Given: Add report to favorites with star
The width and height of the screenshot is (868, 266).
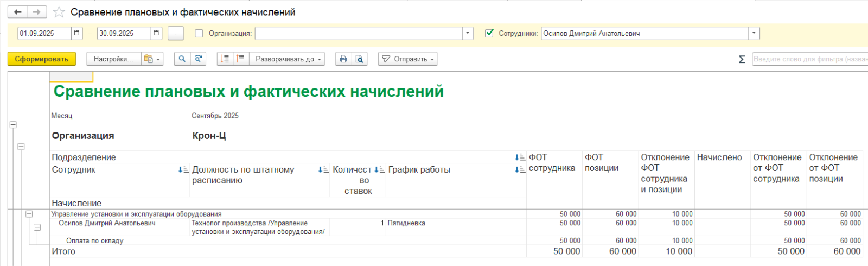Looking at the screenshot, I should pos(59,12).
